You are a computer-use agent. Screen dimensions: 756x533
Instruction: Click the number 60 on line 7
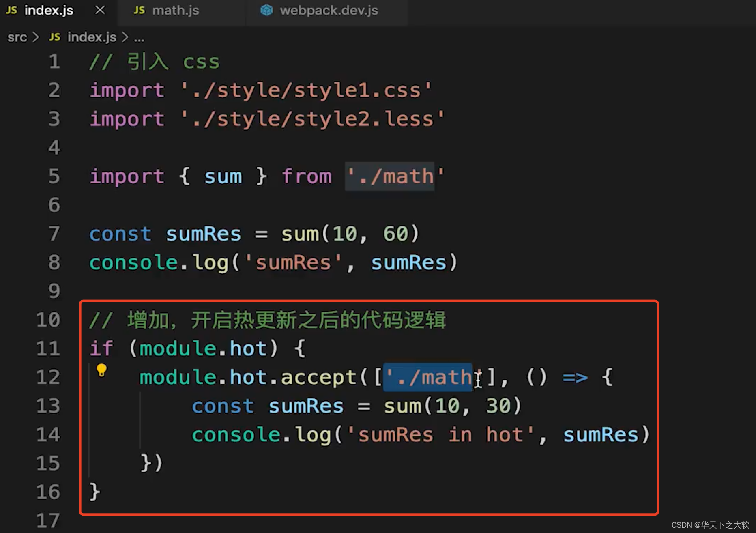tap(396, 234)
